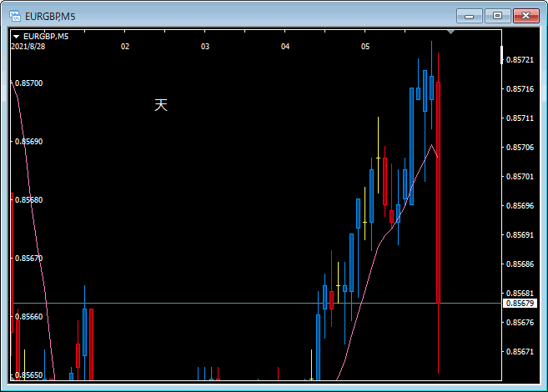Screen dimensions: 548x392
Task: Minimize the EURGBP,M5 chart window
Action: coord(470,16)
